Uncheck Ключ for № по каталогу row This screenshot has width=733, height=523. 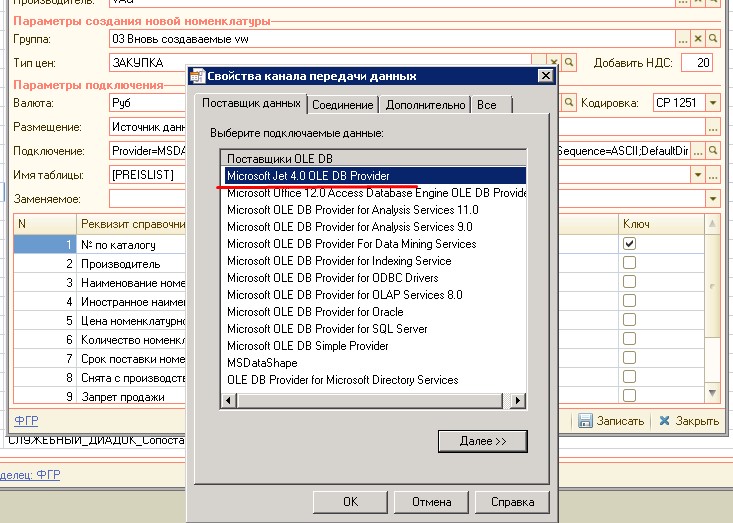(x=629, y=244)
